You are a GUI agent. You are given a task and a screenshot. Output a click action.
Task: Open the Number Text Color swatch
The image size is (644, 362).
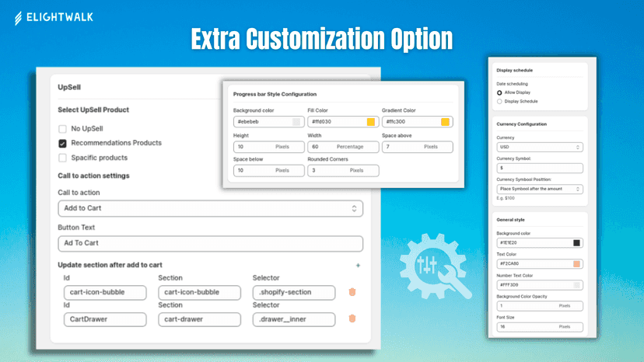point(576,285)
